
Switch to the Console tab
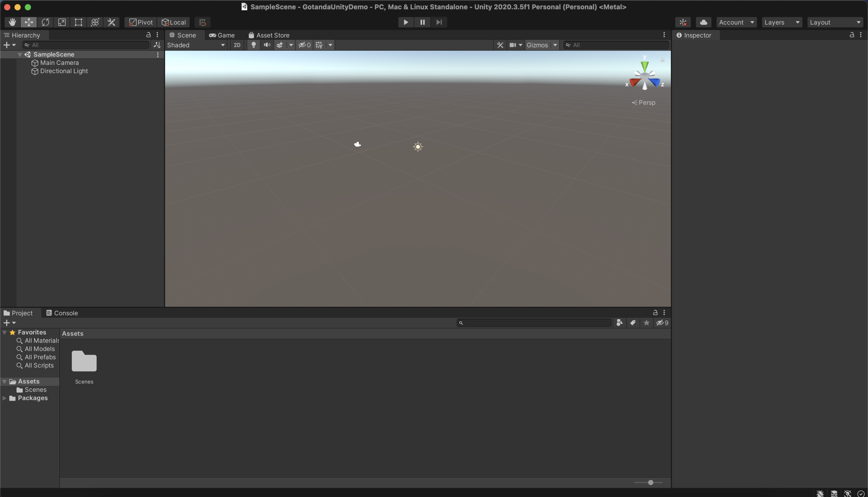[x=62, y=313]
